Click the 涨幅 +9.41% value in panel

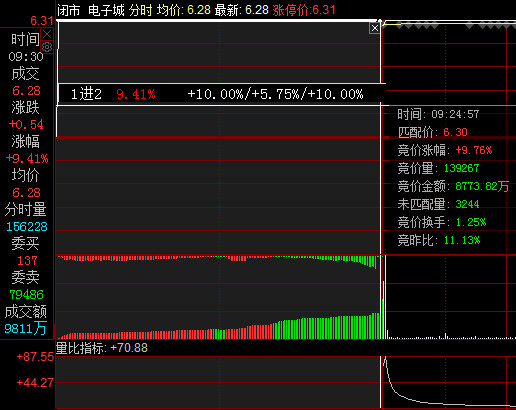[x=27, y=158]
